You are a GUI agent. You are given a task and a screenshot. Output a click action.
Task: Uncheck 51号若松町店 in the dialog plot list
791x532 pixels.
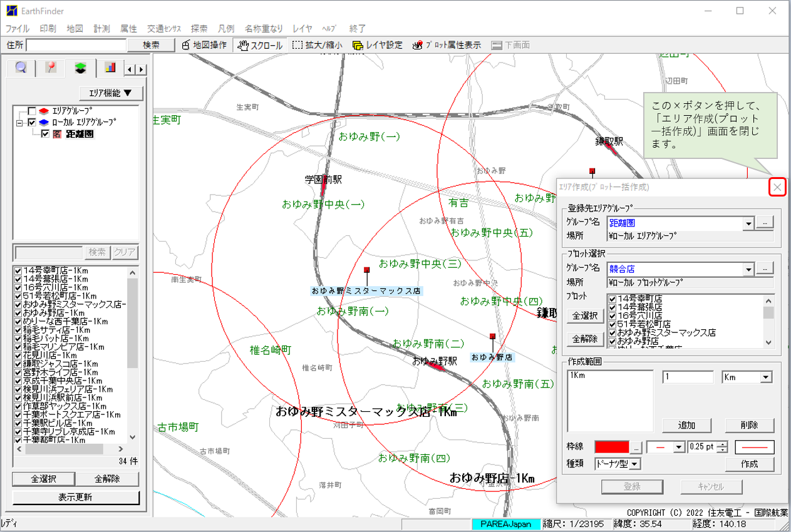coord(613,324)
